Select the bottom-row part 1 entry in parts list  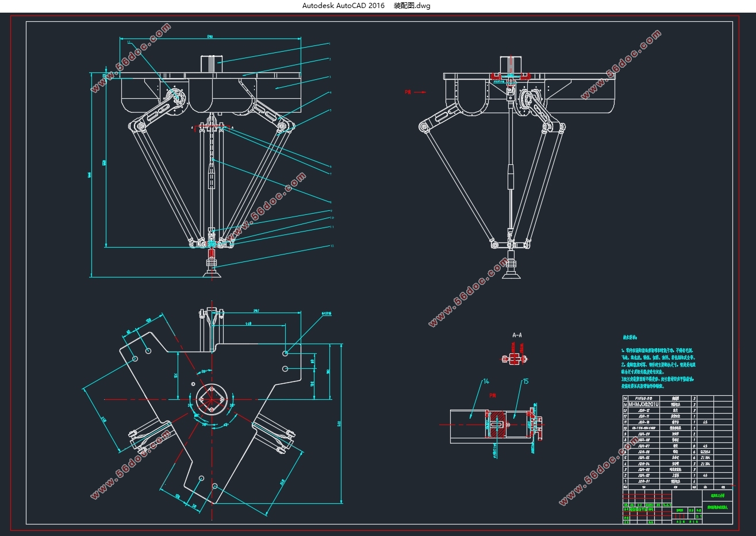677,481
